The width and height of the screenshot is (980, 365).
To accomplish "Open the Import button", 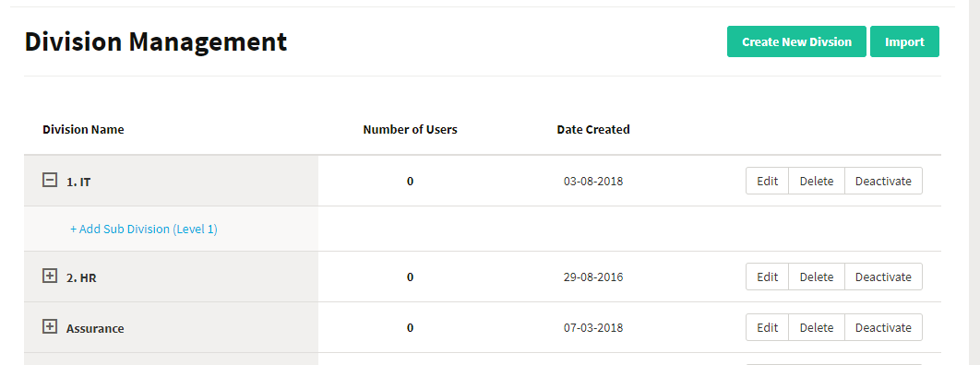I will [x=904, y=41].
